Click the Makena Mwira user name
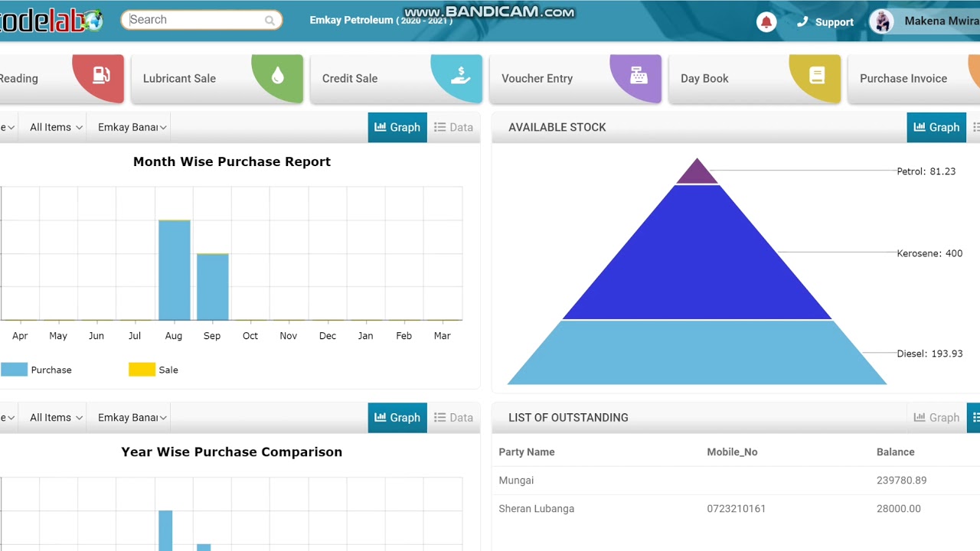 (942, 21)
